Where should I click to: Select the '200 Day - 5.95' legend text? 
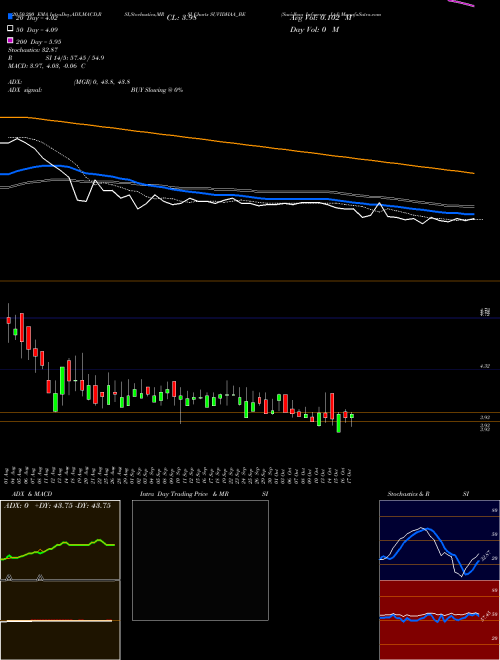pos(38,42)
